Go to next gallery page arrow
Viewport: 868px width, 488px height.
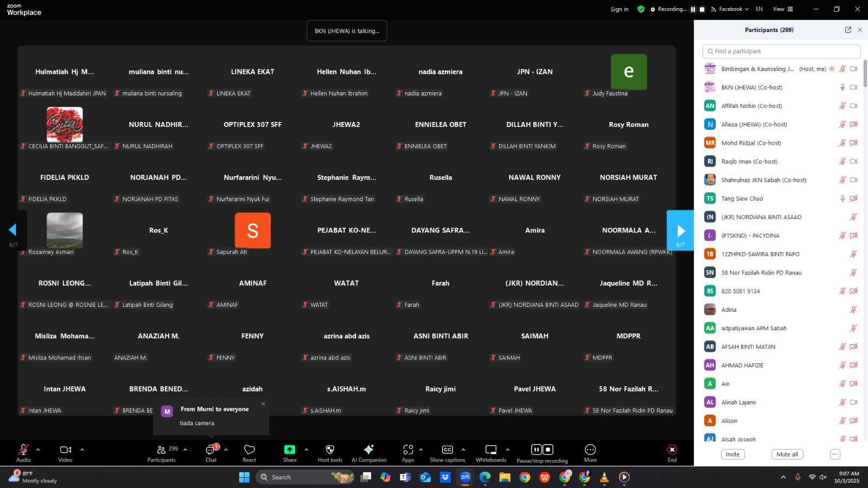coord(680,231)
